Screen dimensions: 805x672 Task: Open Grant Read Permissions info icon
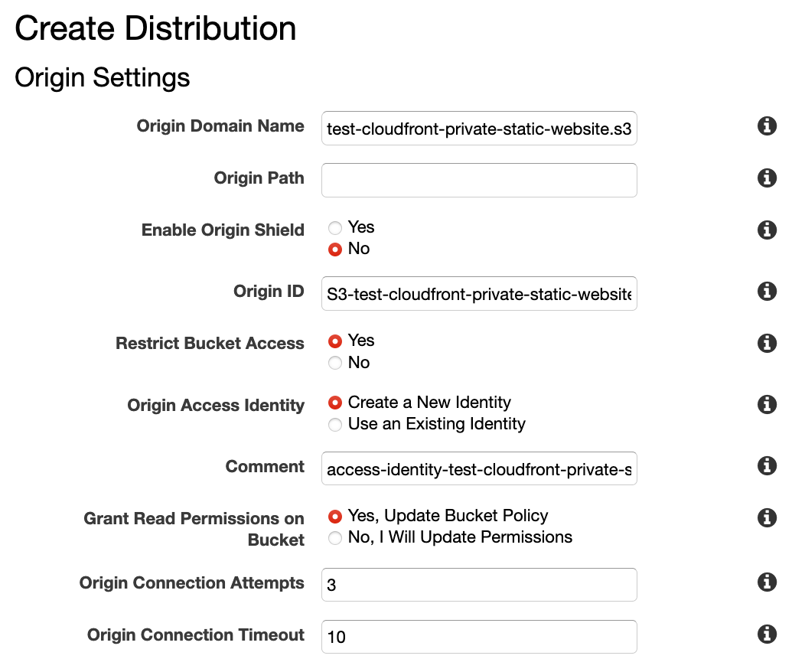point(767,518)
